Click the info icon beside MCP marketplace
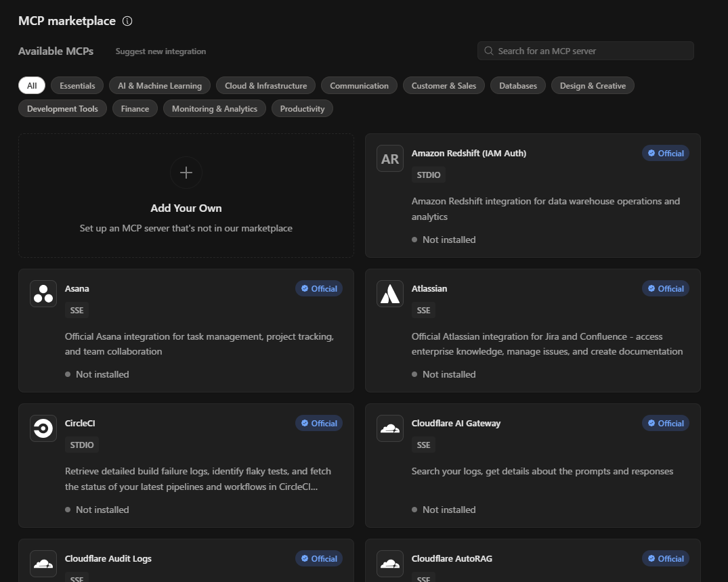The image size is (728, 582). click(x=127, y=21)
